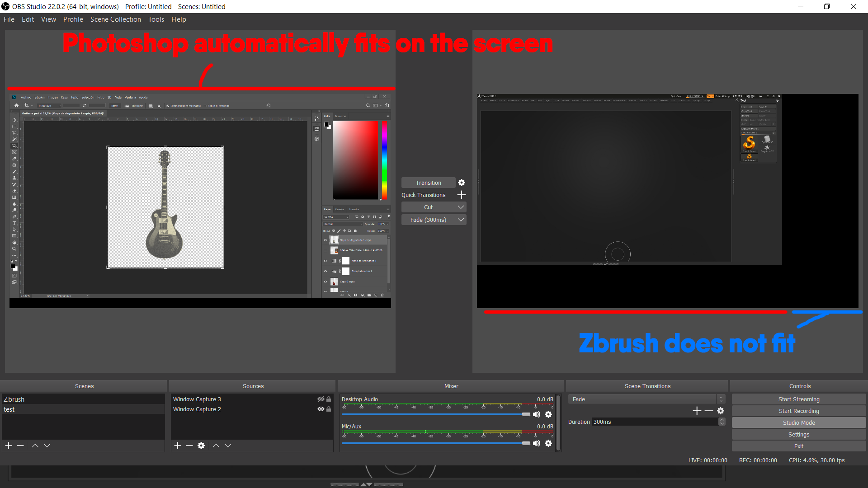Click the OBS logo in the title bar

click(5, 6)
